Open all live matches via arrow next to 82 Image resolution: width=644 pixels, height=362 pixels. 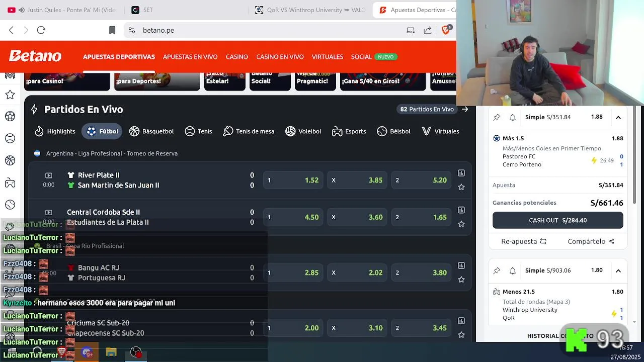click(465, 109)
